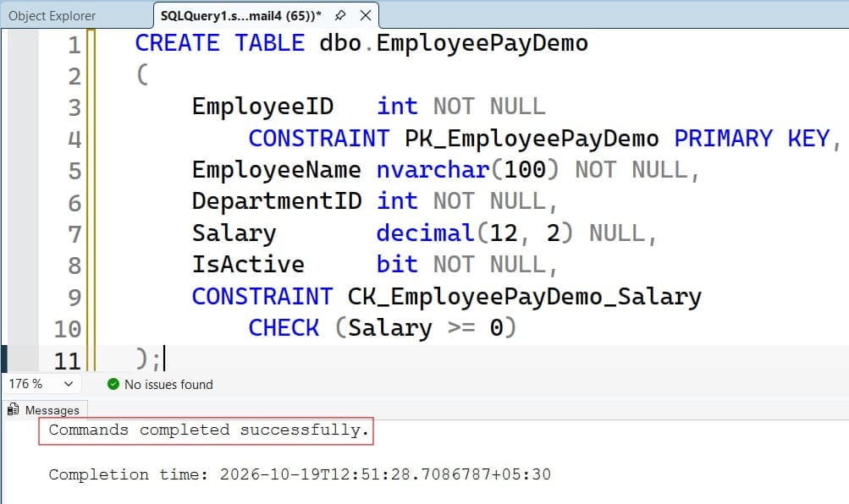Click the table name 'EmployeePayDemo' on line 1
The height and width of the screenshot is (504, 849).
pos(482,44)
